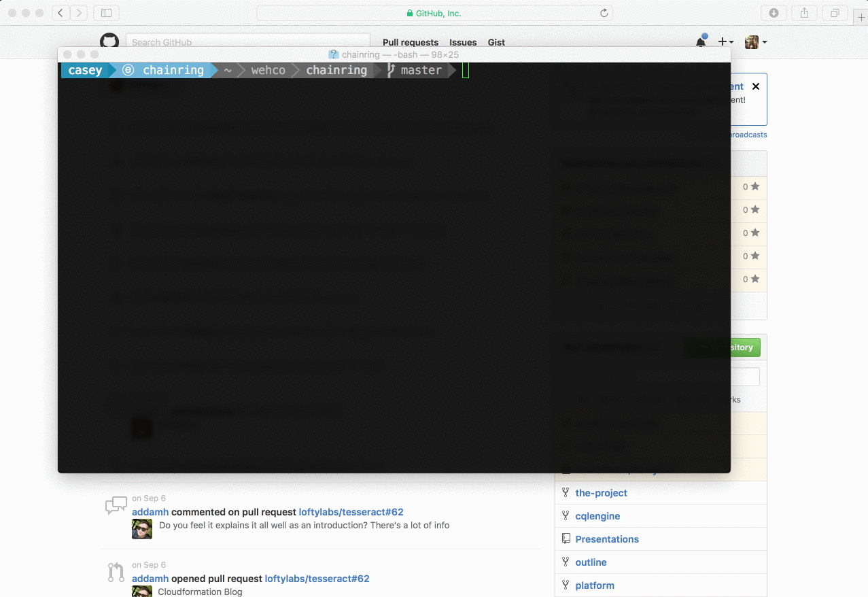This screenshot has width=868, height=597.
Task: Click the book icon beside Presentations
Action: coord(566,539)
